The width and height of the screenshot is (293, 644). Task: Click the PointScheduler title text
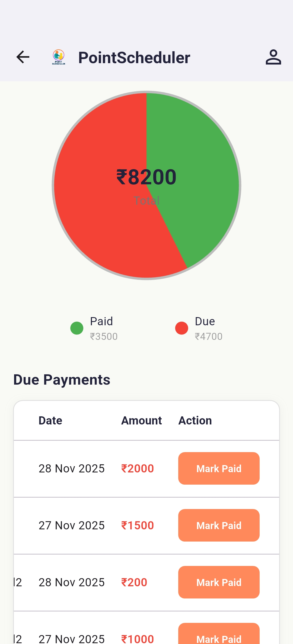(134, 58)
